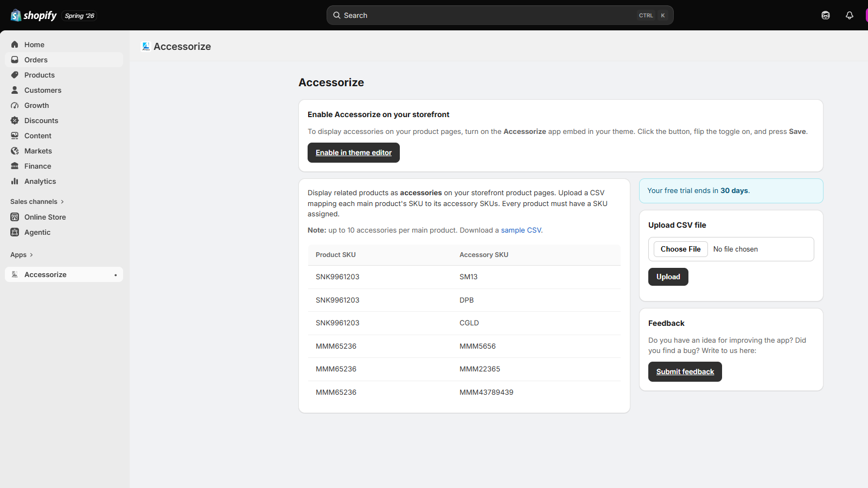Click the Upload CSV file heading

click(x=677, y=225)
